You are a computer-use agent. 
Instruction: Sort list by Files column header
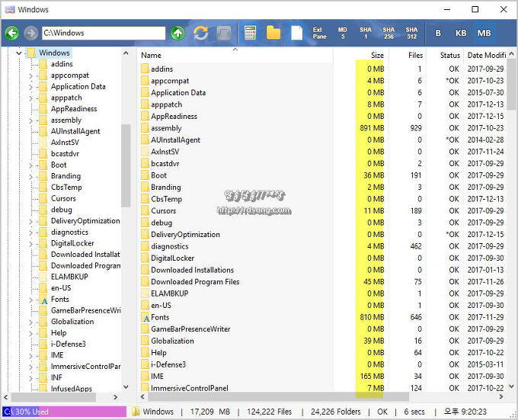click(408, 55)
